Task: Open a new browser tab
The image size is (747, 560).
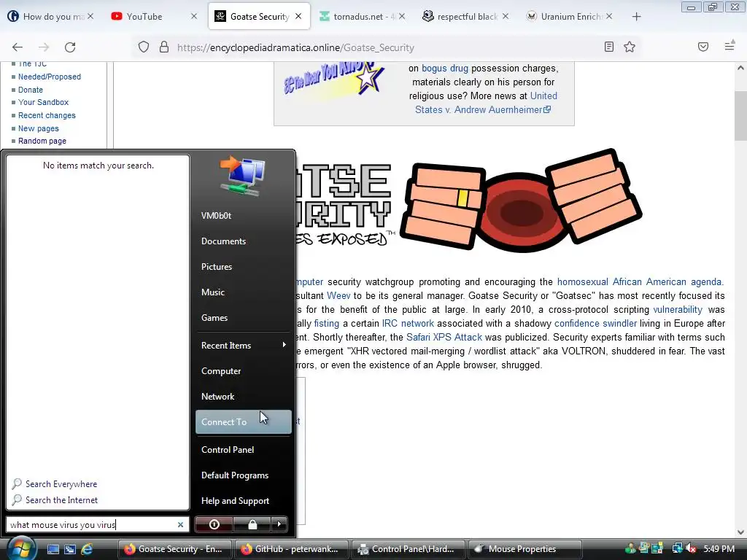Action: pyautogui.click(x=636, y=17)
